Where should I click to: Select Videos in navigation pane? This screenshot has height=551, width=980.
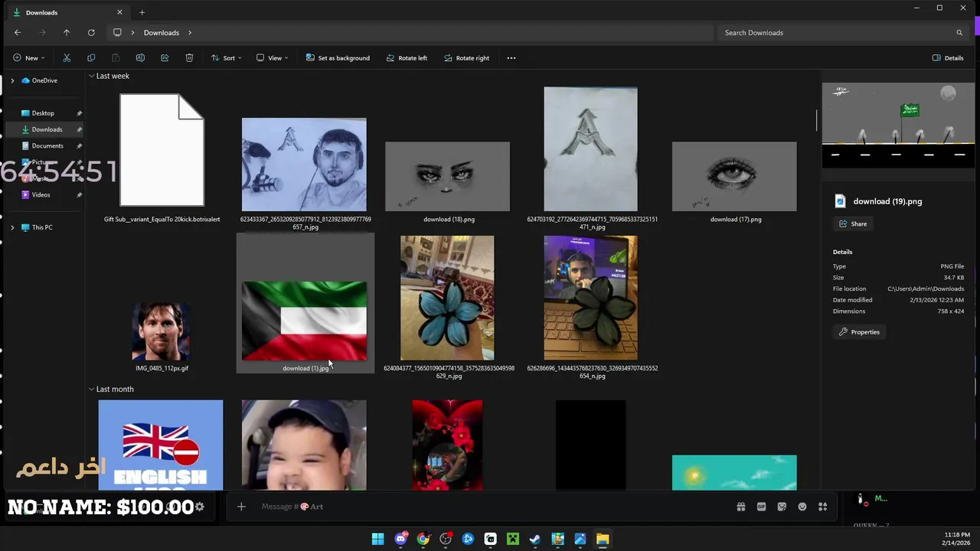[x=41, y=194]
